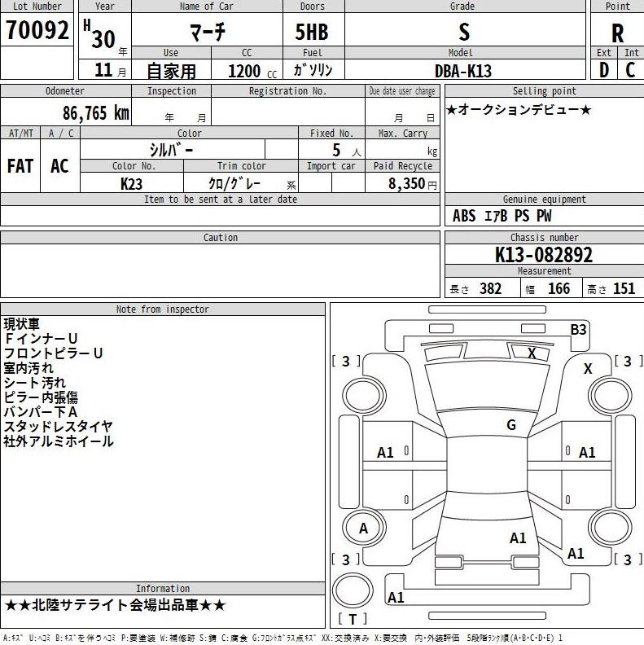Select the seating capacity 5 人
644x645 pixels.
pos(346,150)
